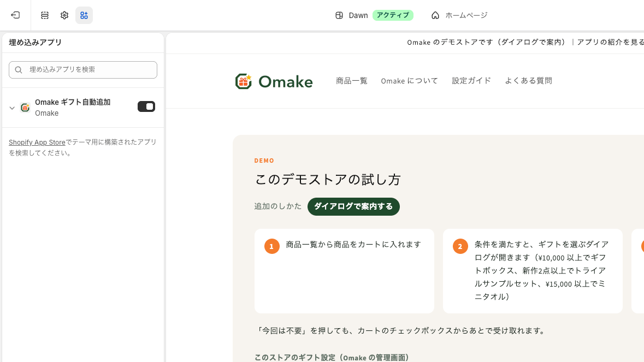Screen dimensions: 644x362
Task: Click orange step 1 badge
Action: coord(272,246)
